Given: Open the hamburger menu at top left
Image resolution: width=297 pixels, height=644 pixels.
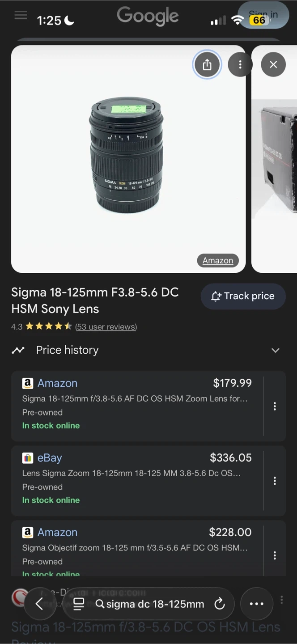Looking at the screenshot, I should click(21, 15).
